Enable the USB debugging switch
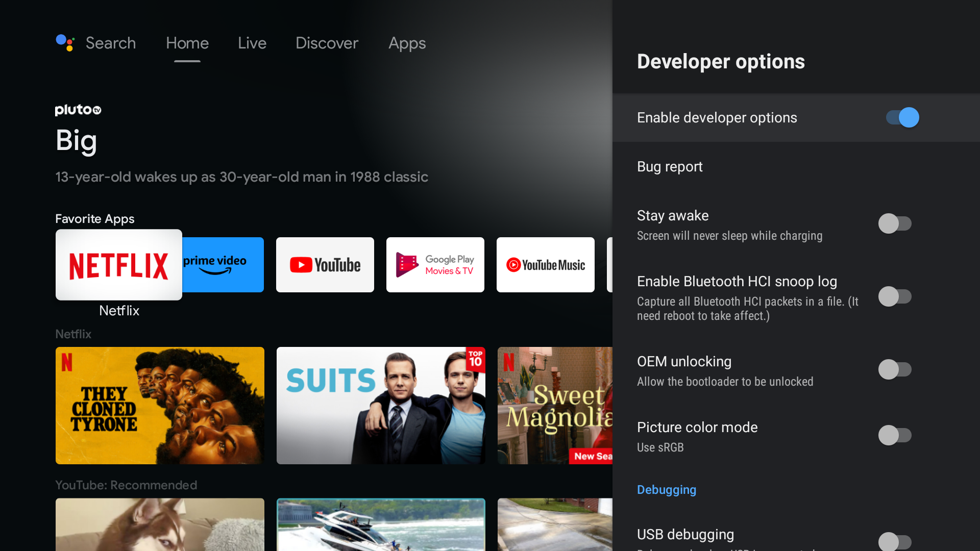 click(x=894, y=541)
